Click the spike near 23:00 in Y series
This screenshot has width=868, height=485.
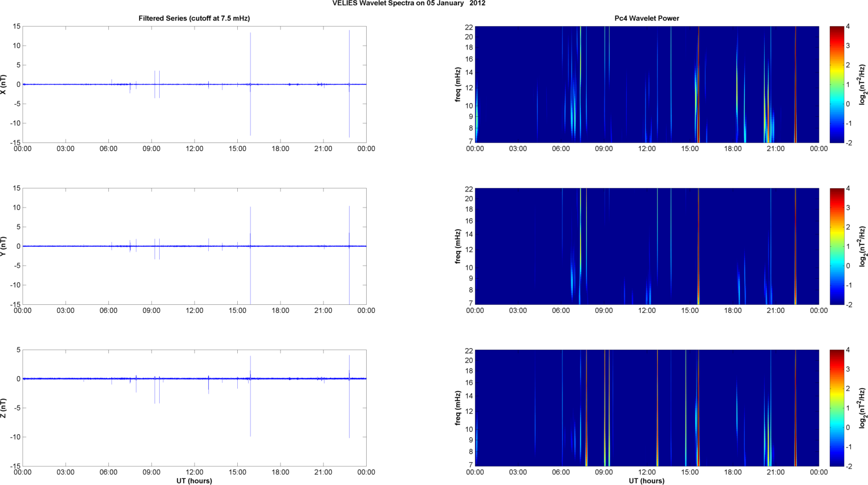pyautogui.click(x=349, y=228)
